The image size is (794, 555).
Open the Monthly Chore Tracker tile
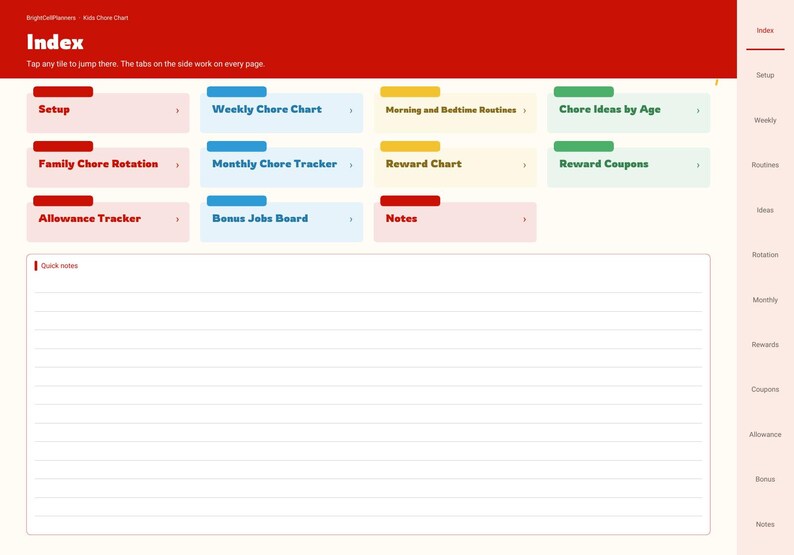point(282,167)
